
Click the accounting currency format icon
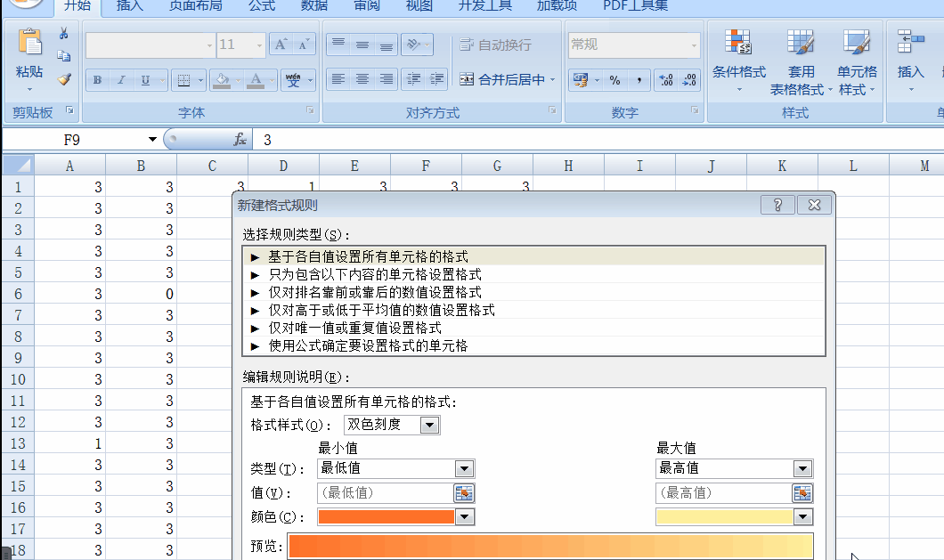[581, 80]
